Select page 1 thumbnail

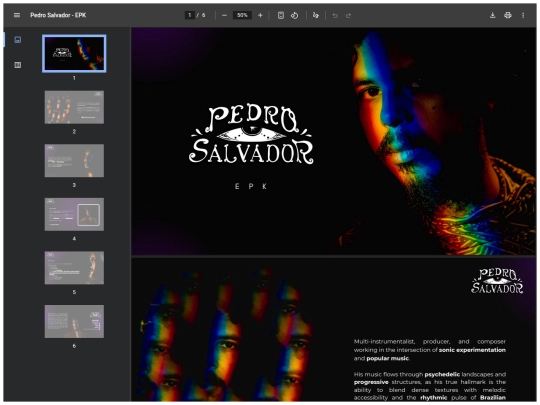click(x=74, y=53)
